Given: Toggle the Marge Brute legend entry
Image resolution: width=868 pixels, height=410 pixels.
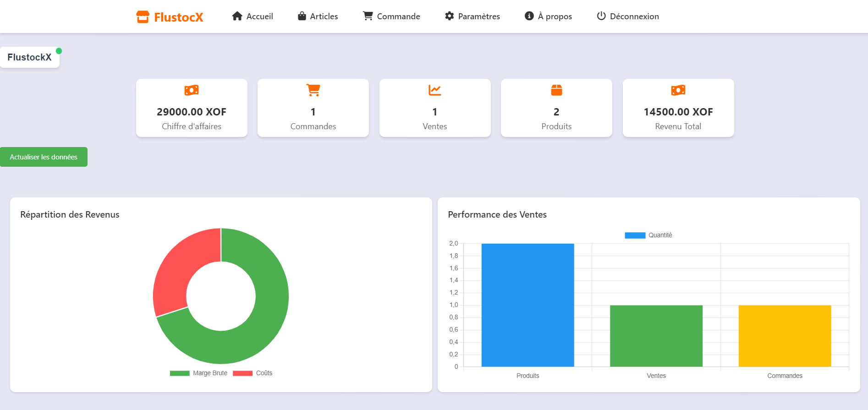Looking at the screenshot, I should (199, 373).
